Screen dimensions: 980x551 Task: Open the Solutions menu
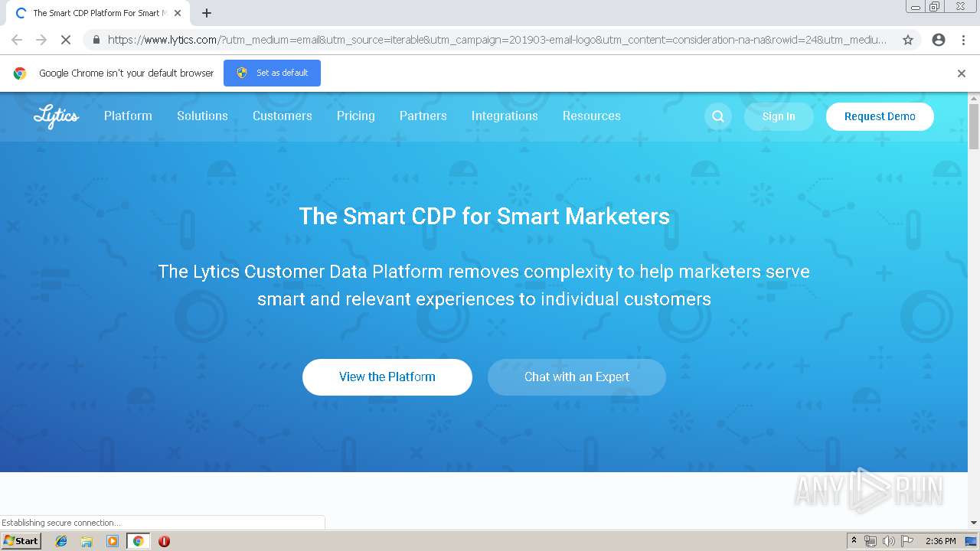pyautogui.click(x=202, y=116)
